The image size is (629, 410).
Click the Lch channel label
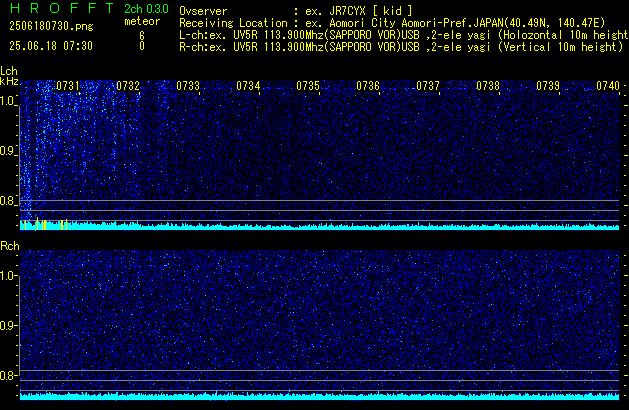(9, 71)
